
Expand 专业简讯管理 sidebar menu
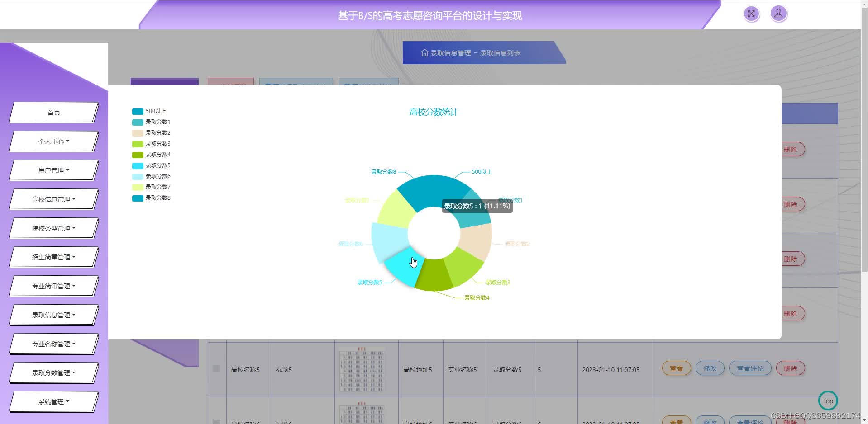54,286
